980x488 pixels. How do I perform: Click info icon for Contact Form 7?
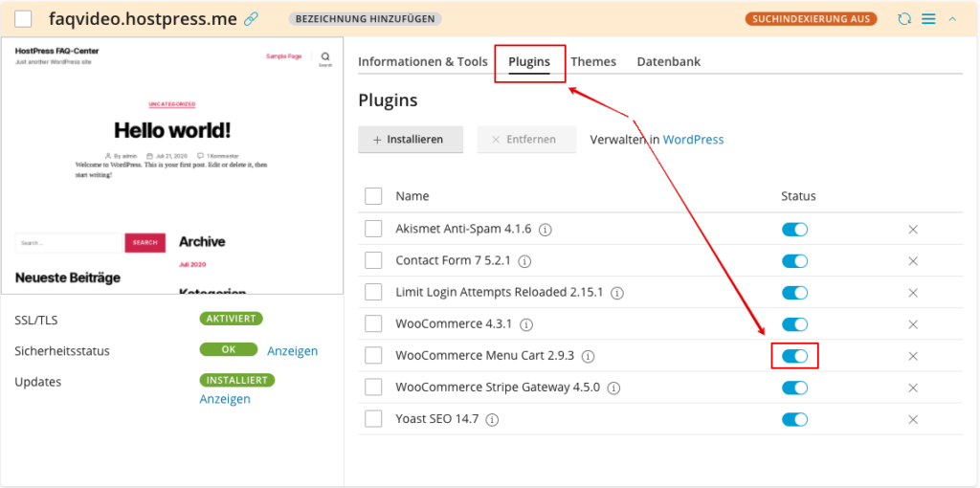pos(525,261)
